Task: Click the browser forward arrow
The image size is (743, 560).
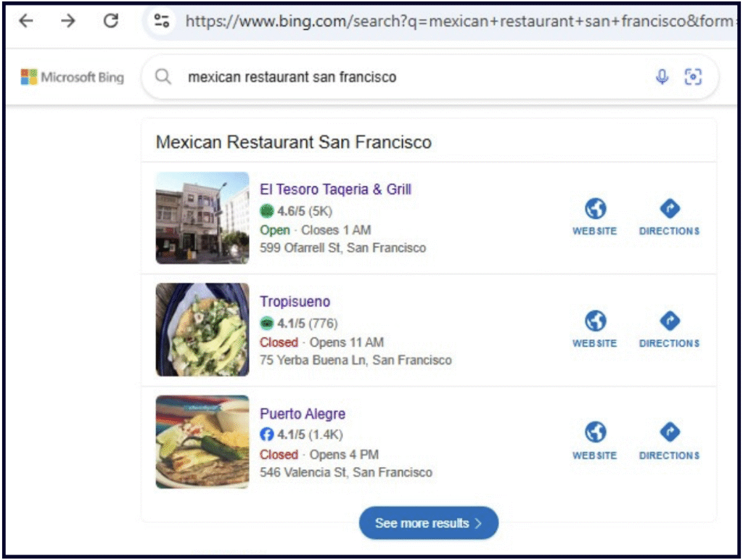Action: point(68,21)
